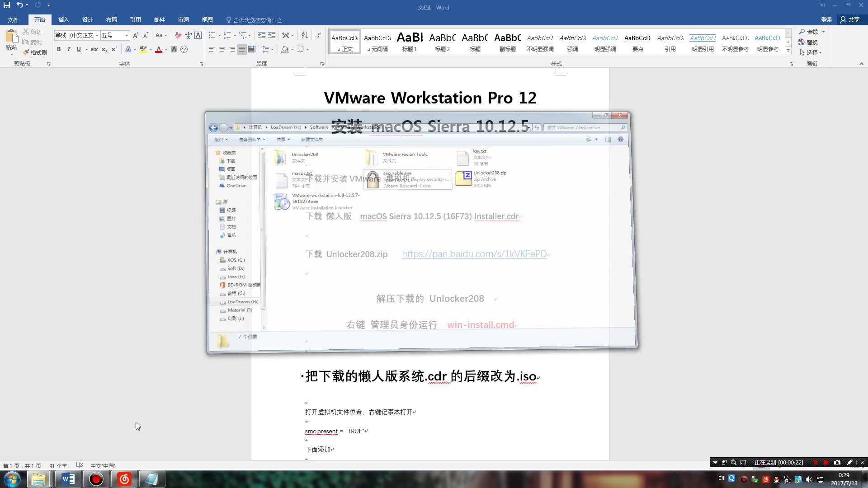
Task: Switch to the 视图 (View) tab
Action: coord(208,20)
